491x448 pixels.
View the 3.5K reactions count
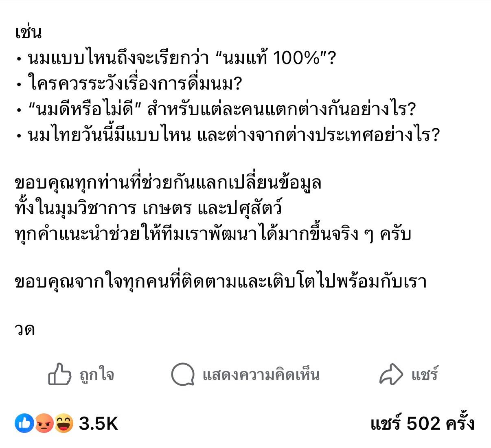tap(98, 424)
